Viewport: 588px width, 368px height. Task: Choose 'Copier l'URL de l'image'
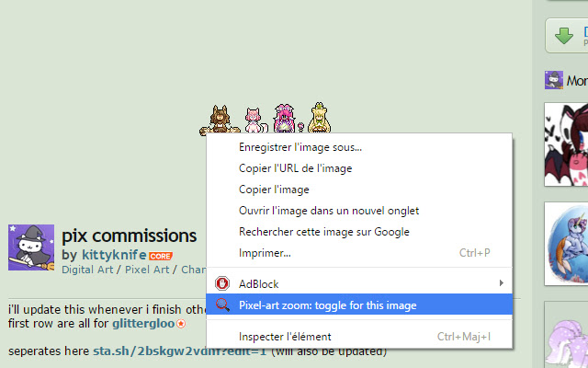(x=295, y=168)
